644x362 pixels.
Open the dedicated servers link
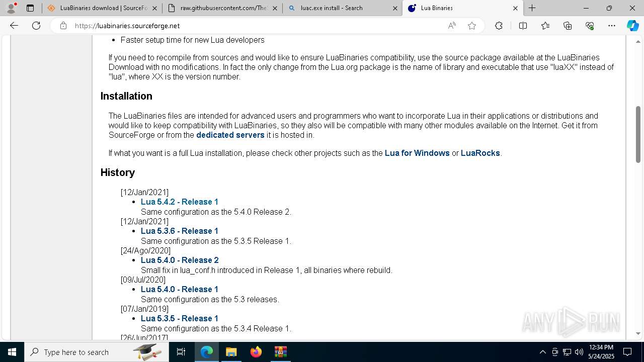pos(230,135)
